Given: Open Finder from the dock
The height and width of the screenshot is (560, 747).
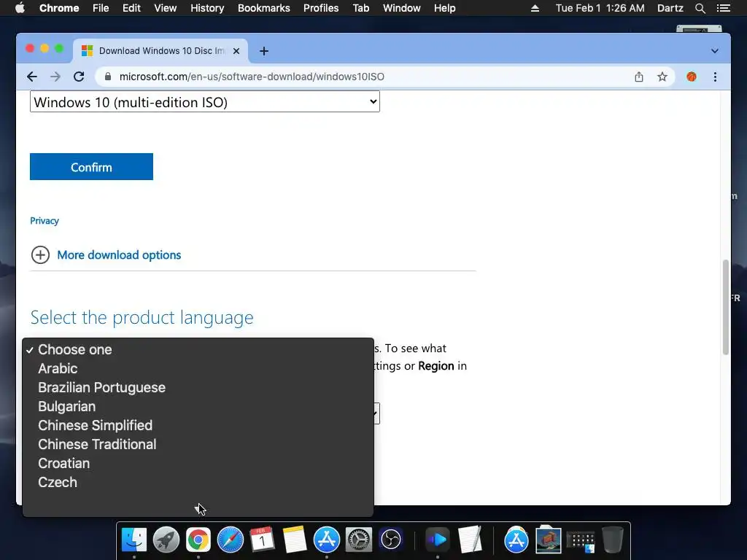Looking at the screenshot, I should [x=134, y=540].
